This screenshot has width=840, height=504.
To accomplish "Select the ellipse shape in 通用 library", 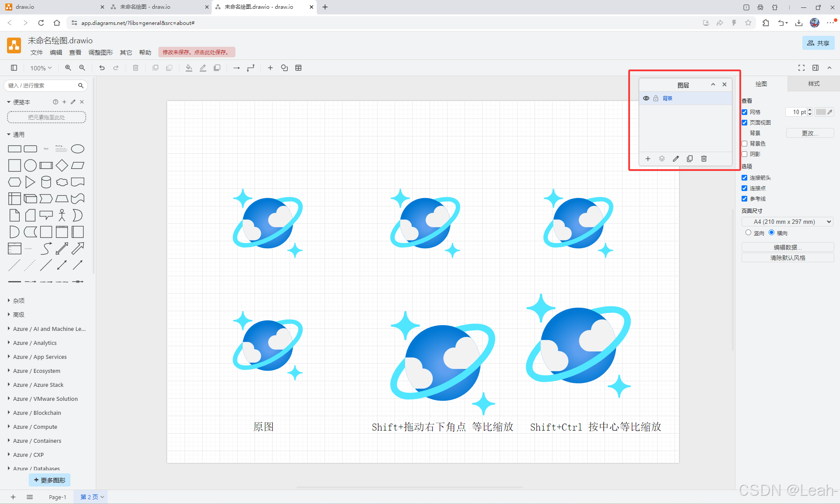I will tap(77, 149).
